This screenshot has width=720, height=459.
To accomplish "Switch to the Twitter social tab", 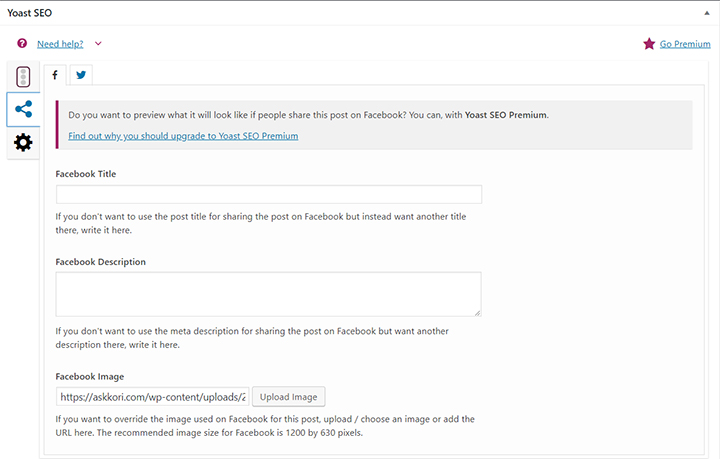I will tap(81, 75).
